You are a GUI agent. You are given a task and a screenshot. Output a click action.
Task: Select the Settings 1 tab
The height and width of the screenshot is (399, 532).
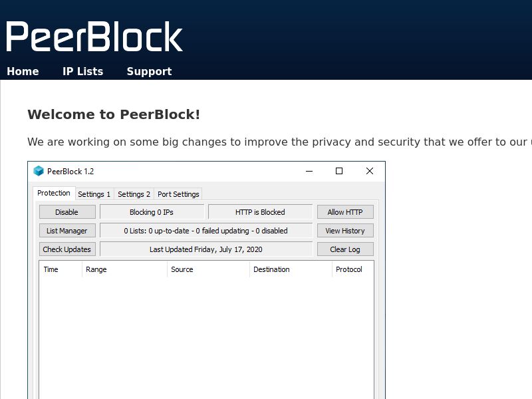[x=94, y=194]
